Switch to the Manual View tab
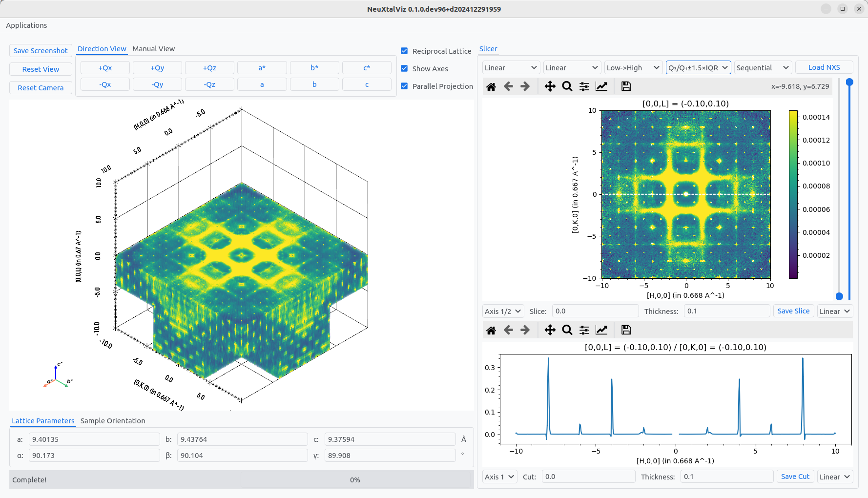The width and height of the screenshot is (868, 498). [153, 49]
